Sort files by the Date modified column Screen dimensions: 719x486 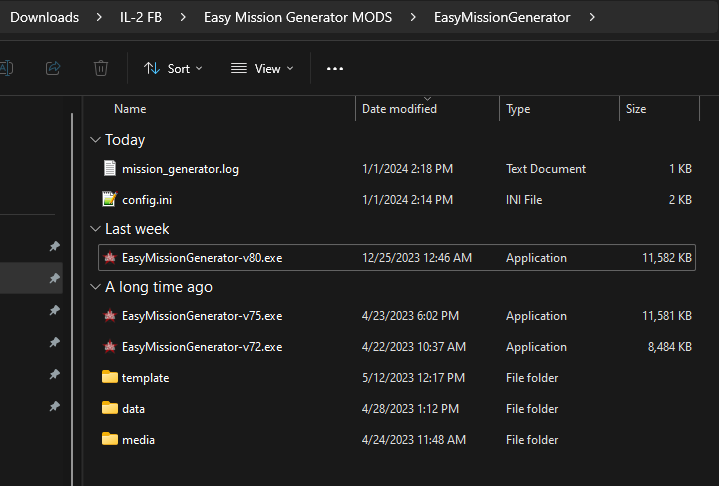pos(399,109)
